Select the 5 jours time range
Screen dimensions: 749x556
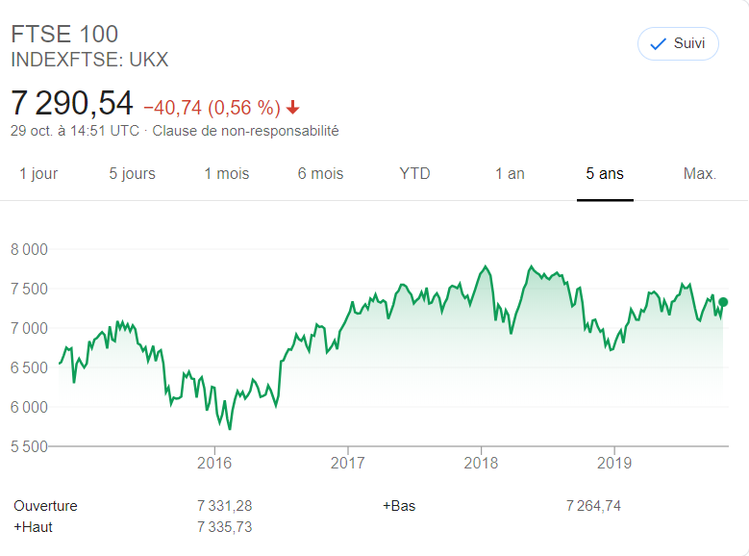(x=132, y=173)
